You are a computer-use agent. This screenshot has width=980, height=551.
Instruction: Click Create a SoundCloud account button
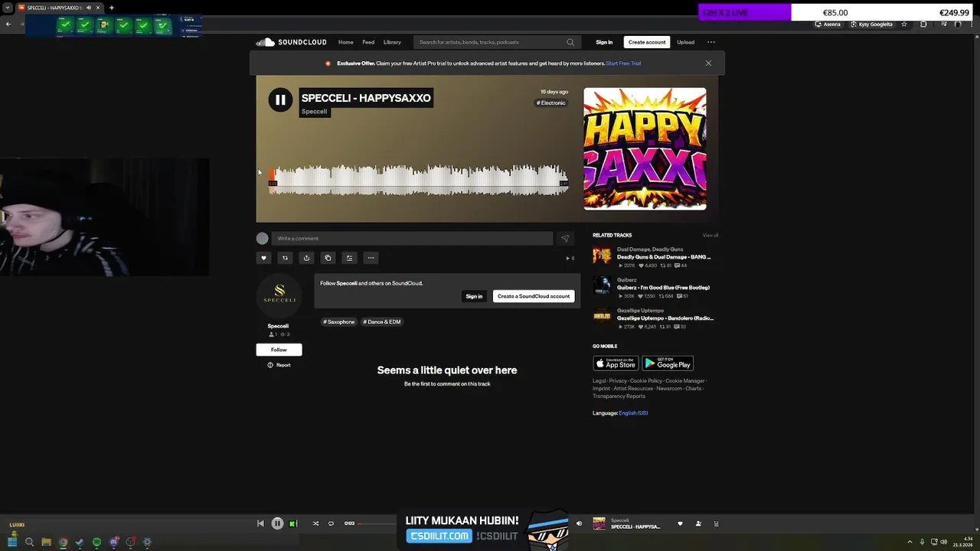534,296
